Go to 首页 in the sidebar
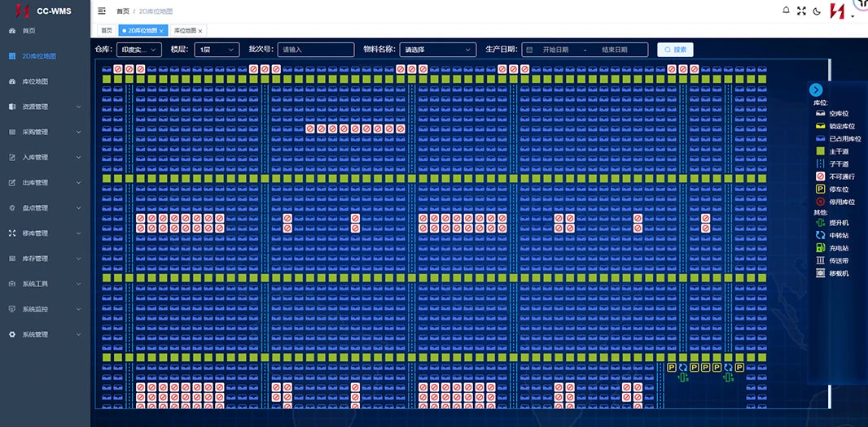The height and width of the screenshot is (427, 868). click(45, 31)
